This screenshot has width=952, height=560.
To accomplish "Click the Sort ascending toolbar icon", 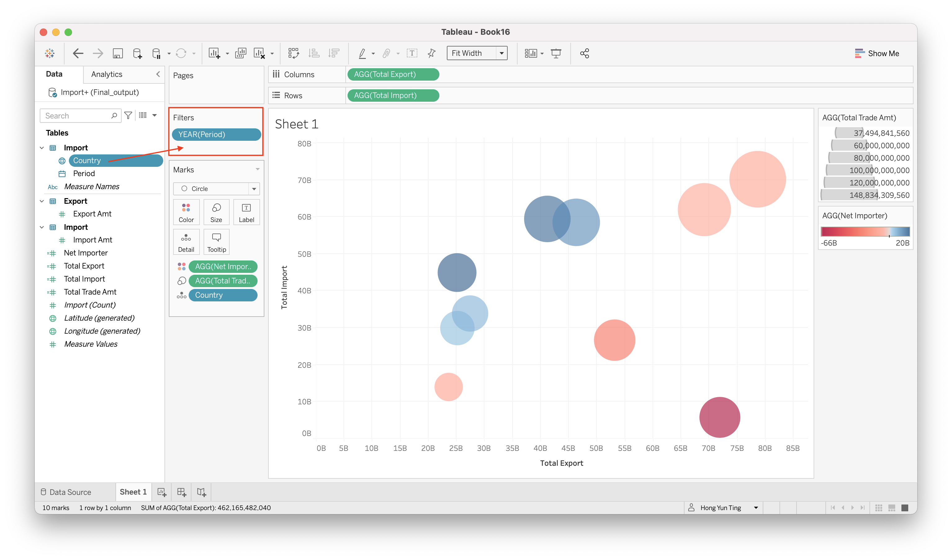I will pyautogui.click(x=313, y=53).
